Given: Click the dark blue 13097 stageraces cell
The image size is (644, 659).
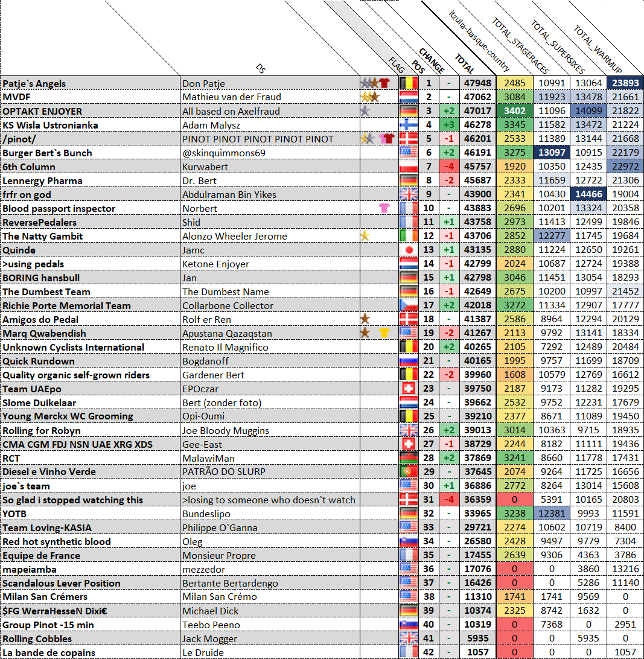Looking at the screenshot, I should point(552,153).
